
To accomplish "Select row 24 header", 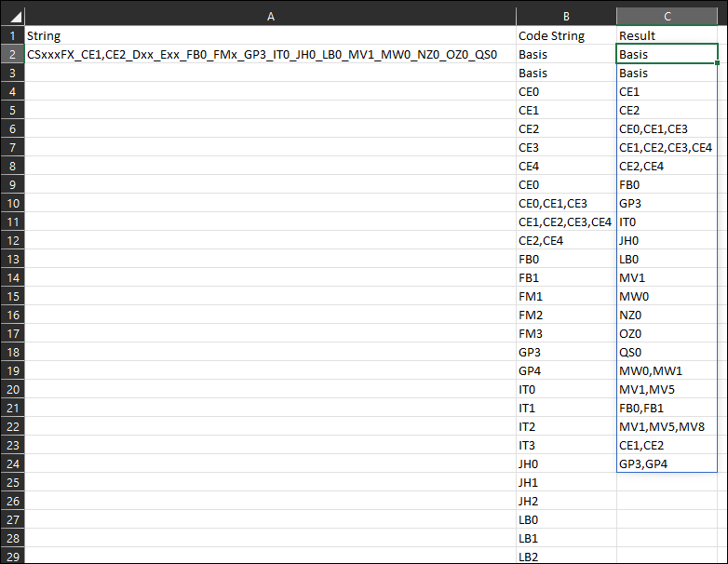I will point(12,463).
